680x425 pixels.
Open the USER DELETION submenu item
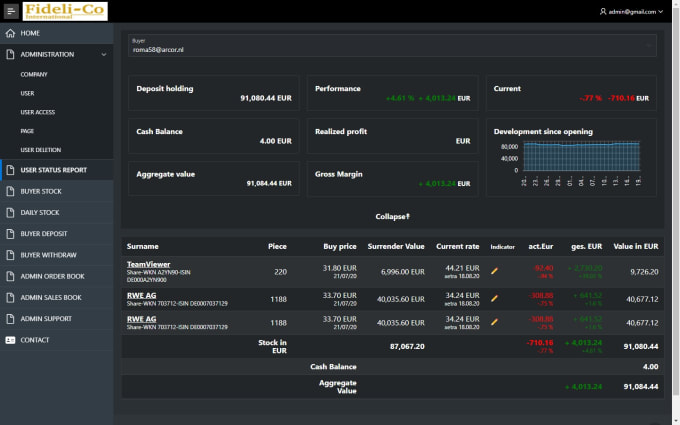coord(41,150)
